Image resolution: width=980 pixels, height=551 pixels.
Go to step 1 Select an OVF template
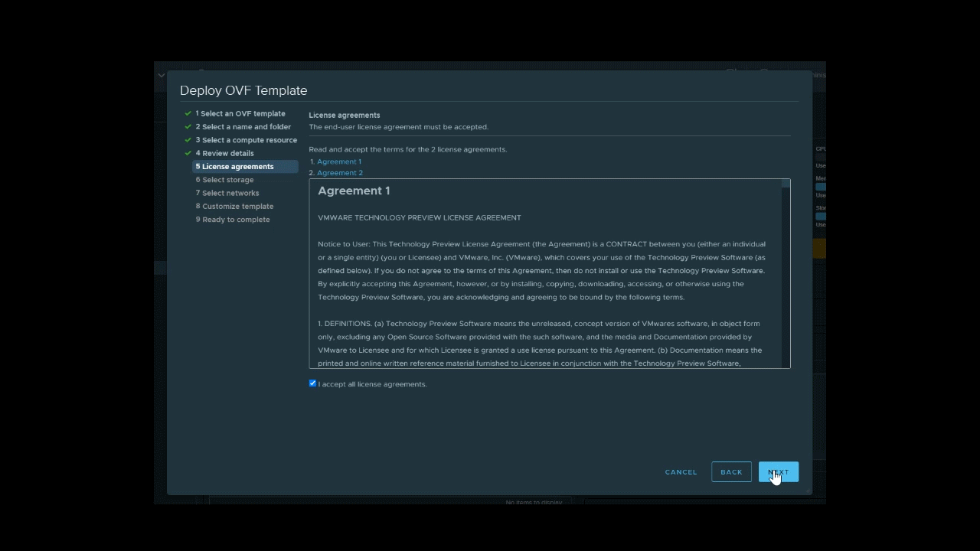point(240,114)
